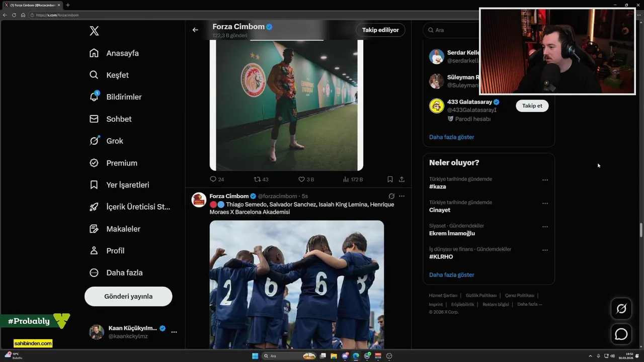Click the page vertical scrollbar thumb
Screen dimensions: 644x362
tap(641, 230)
